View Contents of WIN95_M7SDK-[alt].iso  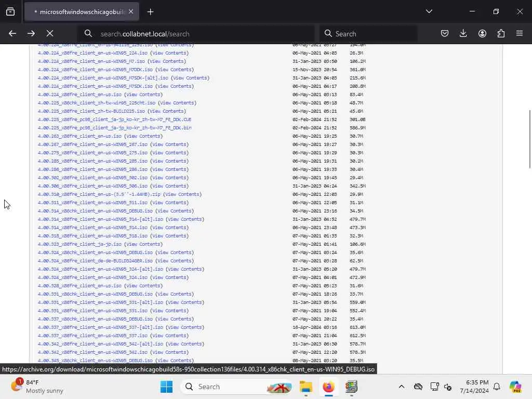pos(190,78)
